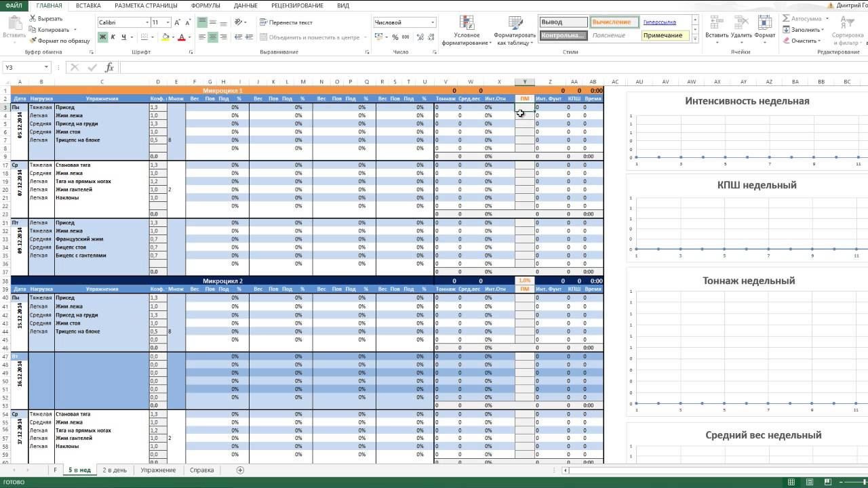Align text to middle of cell

coord(213,22)
